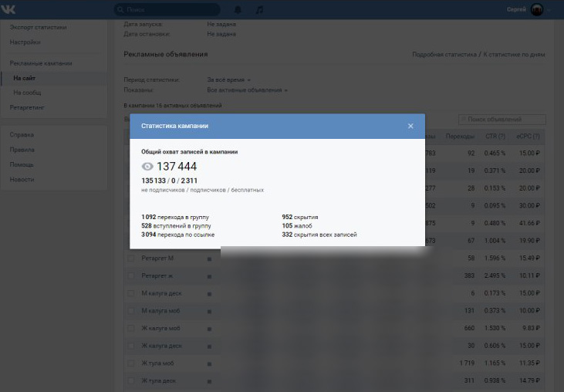Image resolution: width=564 pixels, height=392 pixels.
Task: Tick the checkbox for Ж тула моб
Action: click(131, 363)
